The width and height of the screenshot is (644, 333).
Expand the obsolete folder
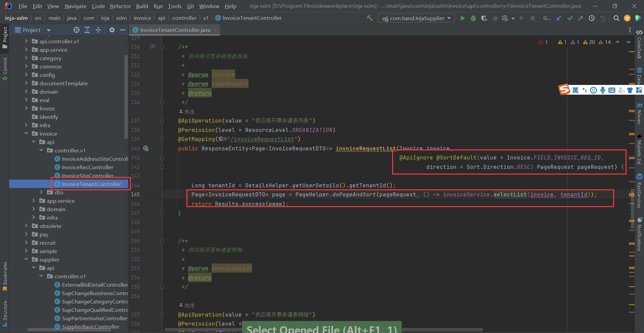(26, 226)
